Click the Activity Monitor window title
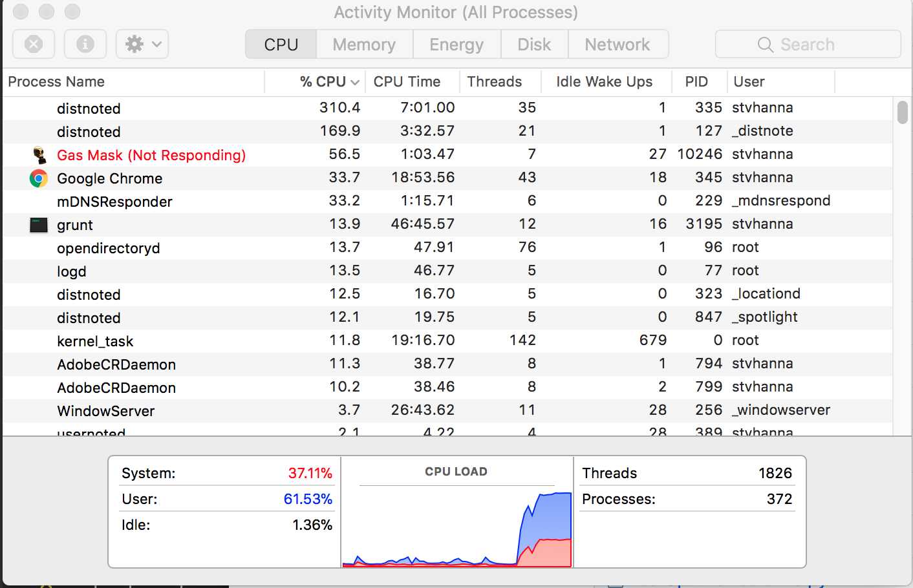Image resolution: width=913 pixels, height=588 pixels. point(456,12)
